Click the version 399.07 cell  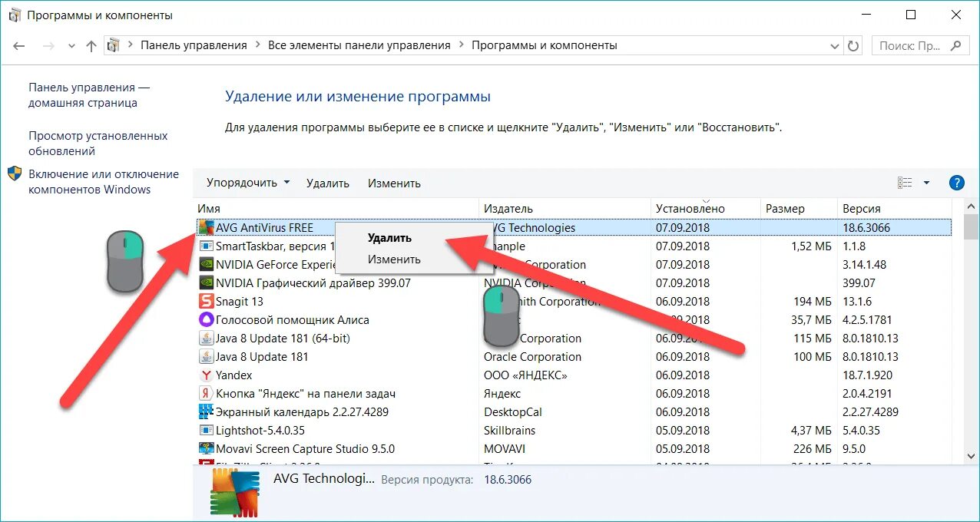click(x=859, y=282)
